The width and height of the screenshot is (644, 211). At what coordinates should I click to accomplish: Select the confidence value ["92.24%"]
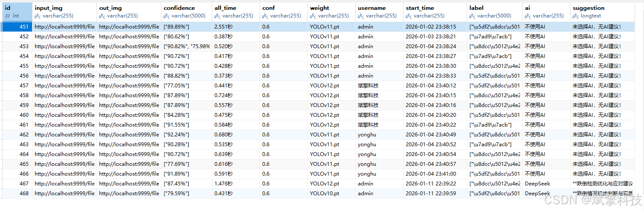(176, 134)
